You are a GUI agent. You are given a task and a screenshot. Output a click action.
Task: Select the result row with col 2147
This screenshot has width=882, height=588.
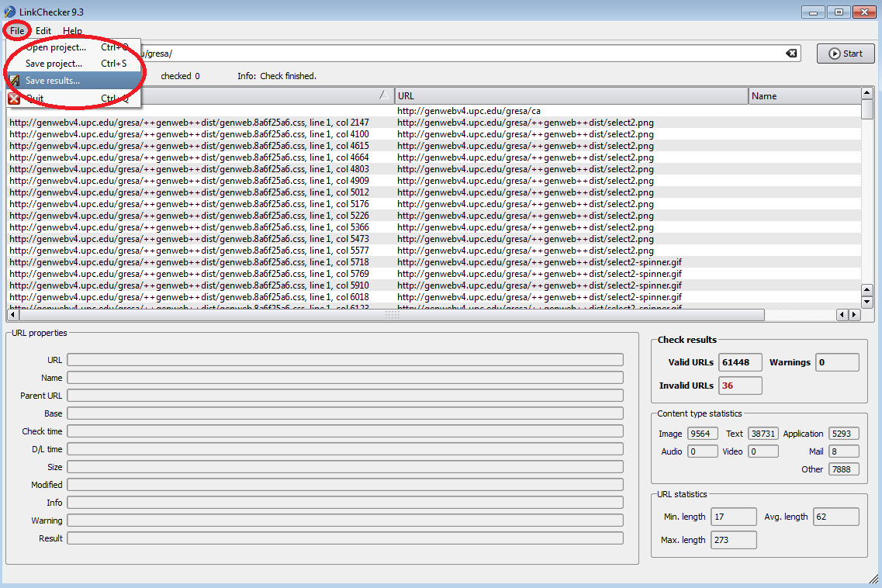pyautogui.click(x=189, y=123)
